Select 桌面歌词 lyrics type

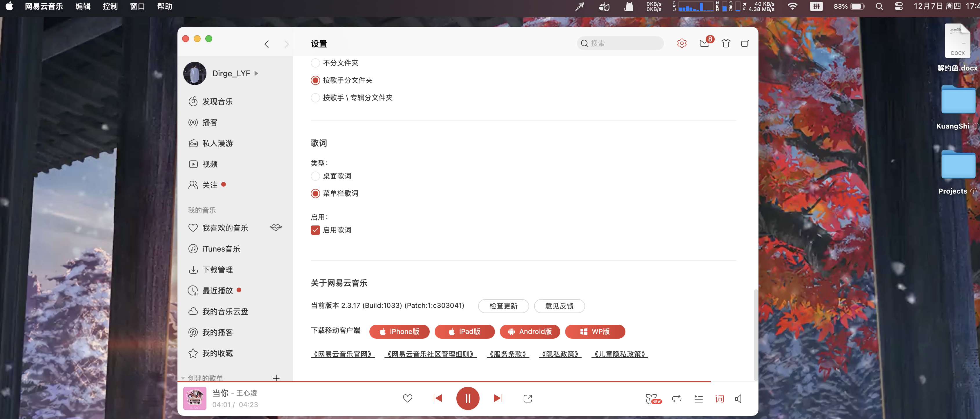click(315, 176)
